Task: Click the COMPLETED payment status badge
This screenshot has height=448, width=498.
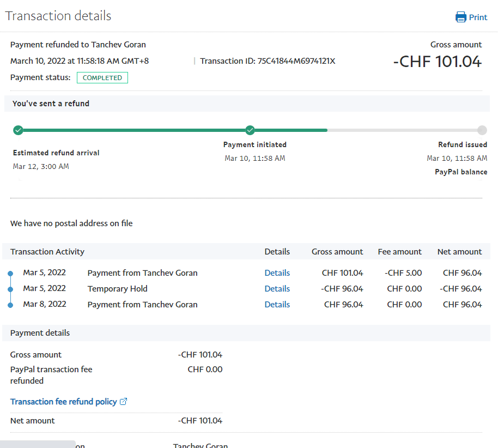Action: (102, 78)
